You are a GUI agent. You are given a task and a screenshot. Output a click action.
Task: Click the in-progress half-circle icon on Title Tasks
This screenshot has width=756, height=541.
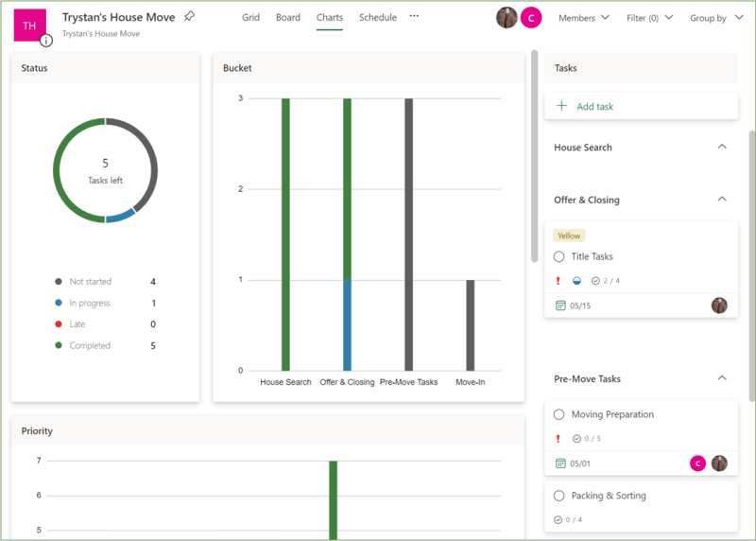pos(576,281)
